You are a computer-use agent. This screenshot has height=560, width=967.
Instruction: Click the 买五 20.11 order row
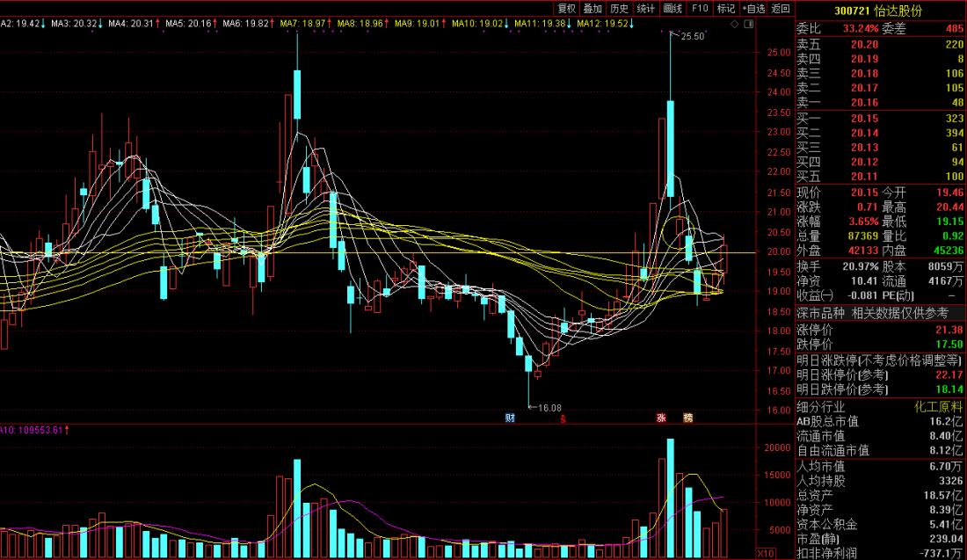pos(880,176)
